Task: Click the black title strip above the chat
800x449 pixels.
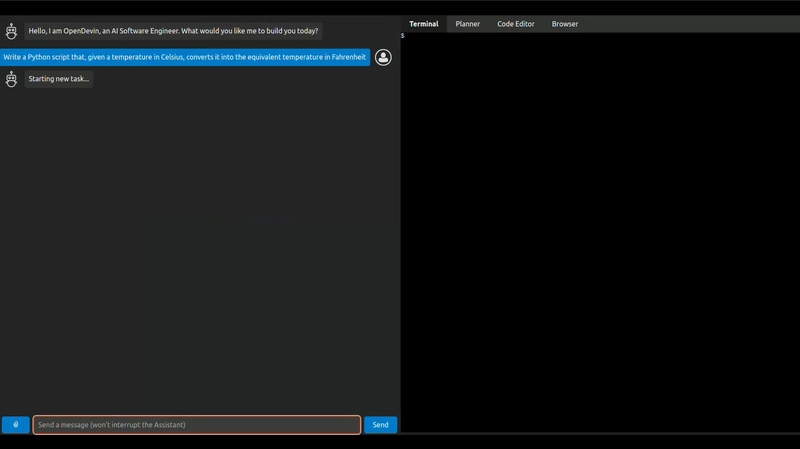Action: (200, 7)
